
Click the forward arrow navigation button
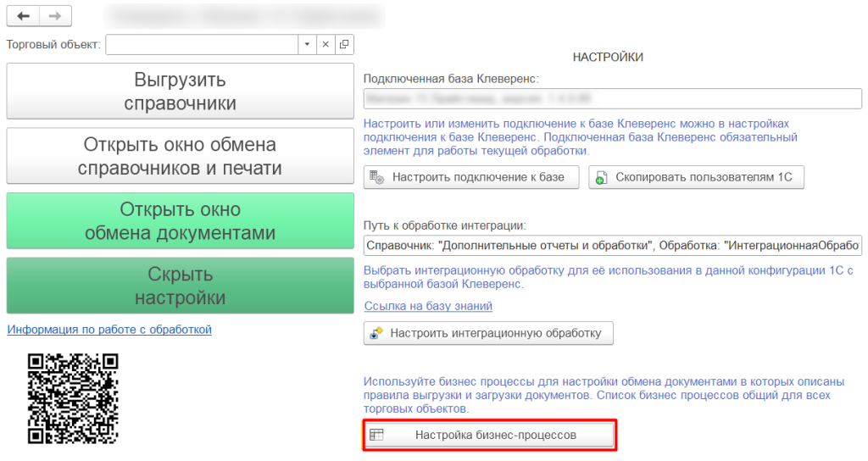tap(55, 16)
